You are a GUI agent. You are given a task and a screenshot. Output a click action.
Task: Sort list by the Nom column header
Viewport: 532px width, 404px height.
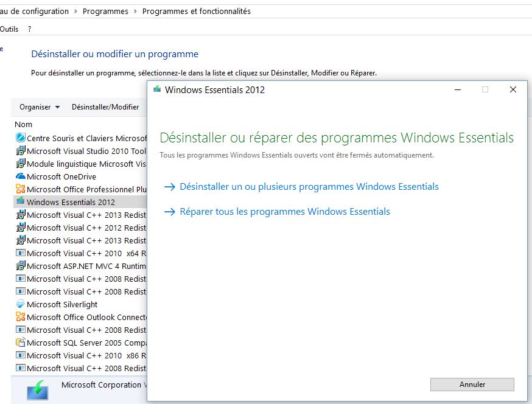tap(23, 125)
